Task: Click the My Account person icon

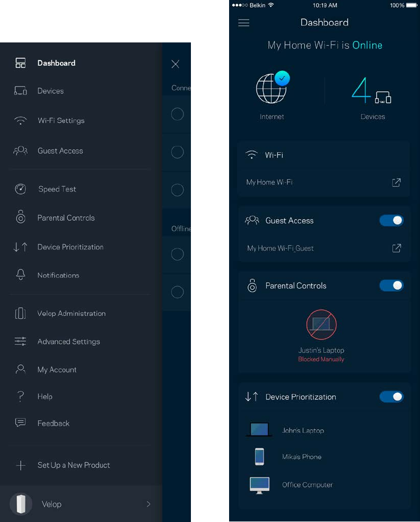Action: coord(21,369)
